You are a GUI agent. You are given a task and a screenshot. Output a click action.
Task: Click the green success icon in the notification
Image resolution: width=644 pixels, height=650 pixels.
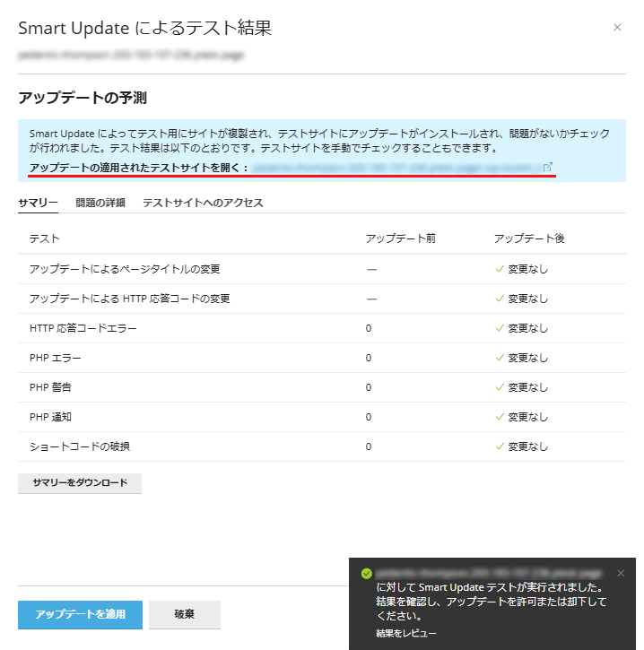coord(366,573)
